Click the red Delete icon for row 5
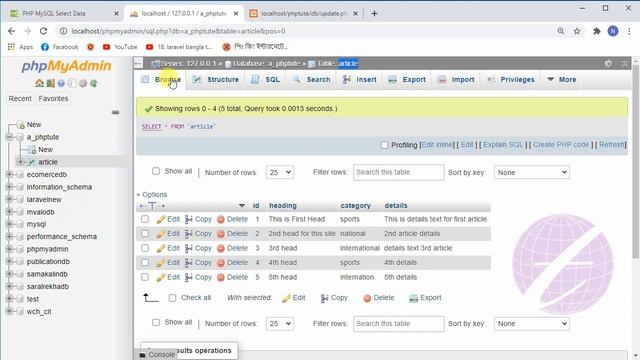This screenshot has height=360, width=640. click(221, 278)
